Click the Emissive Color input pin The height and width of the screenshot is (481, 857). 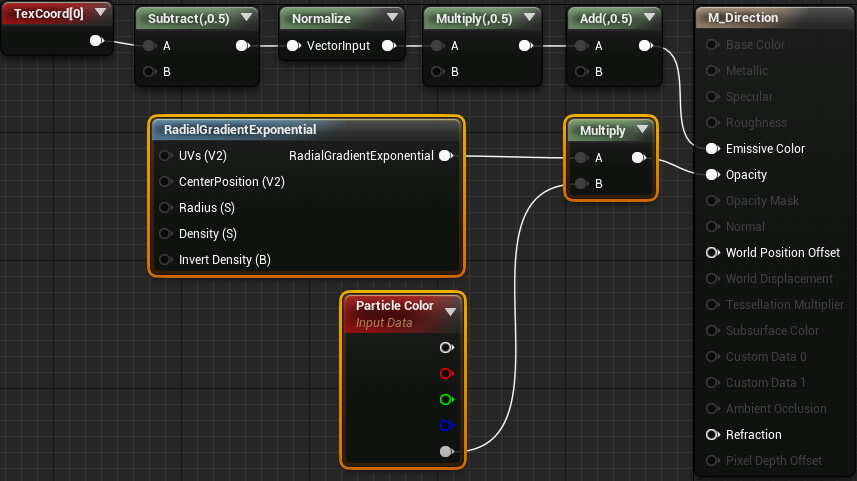click(x=712, y=149)
